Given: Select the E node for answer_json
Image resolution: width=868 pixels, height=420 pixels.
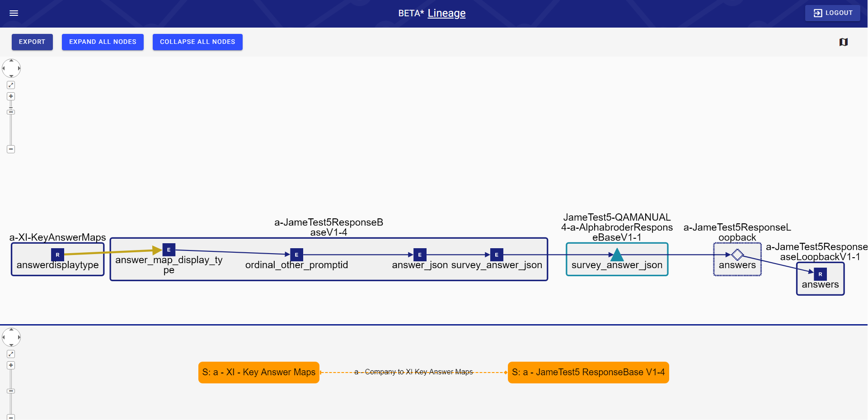Looking at the screenshot, I should (420, 255).
